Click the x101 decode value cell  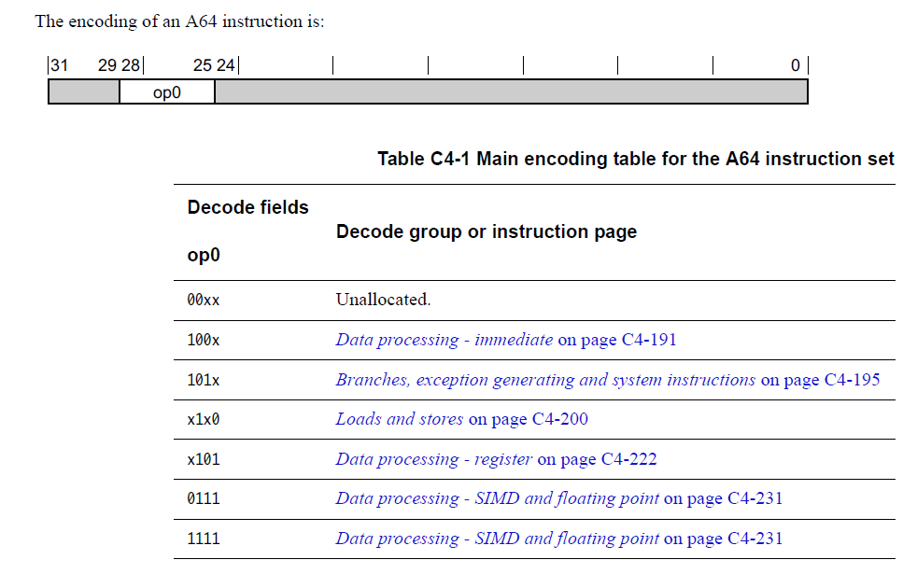[x=204, y=460]
